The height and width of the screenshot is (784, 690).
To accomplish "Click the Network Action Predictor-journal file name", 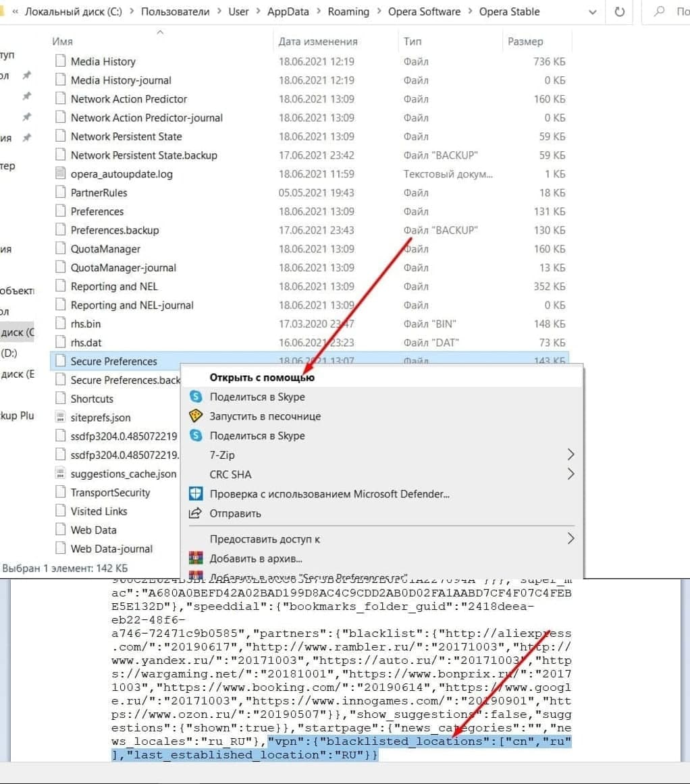I will [147, 117].
